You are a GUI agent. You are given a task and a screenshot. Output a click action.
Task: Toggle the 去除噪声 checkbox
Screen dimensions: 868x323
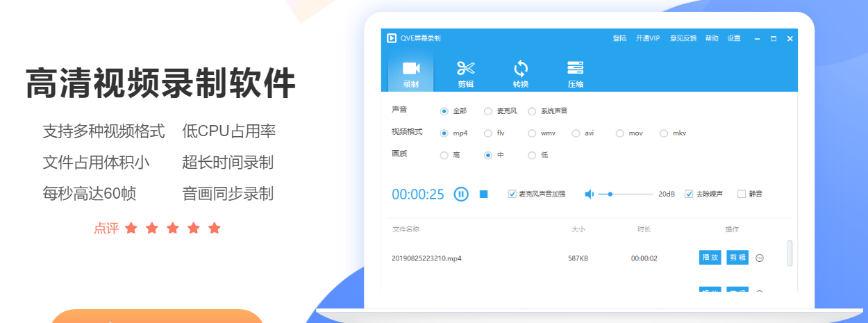coord(689,194)
